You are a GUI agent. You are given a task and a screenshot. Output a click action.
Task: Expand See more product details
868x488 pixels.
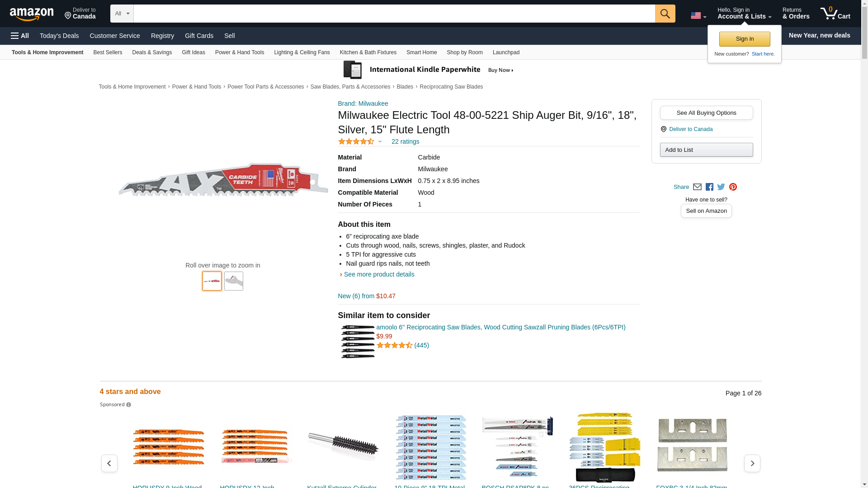tap(379, 274)
